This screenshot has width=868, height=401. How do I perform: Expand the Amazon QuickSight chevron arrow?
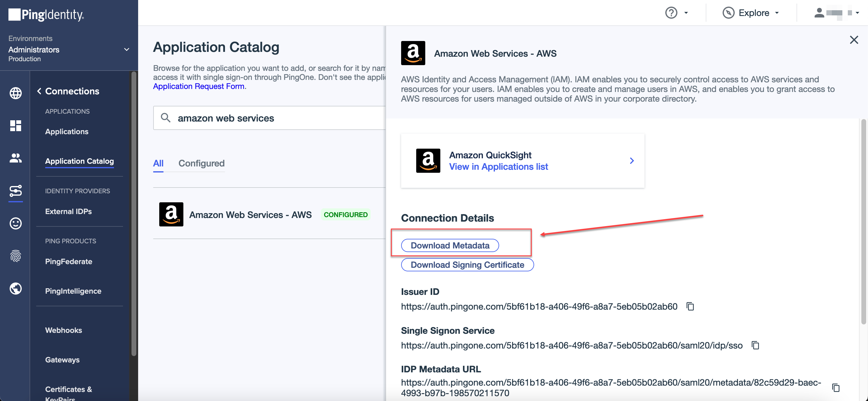pyautogui.click(x=632, y=161)
